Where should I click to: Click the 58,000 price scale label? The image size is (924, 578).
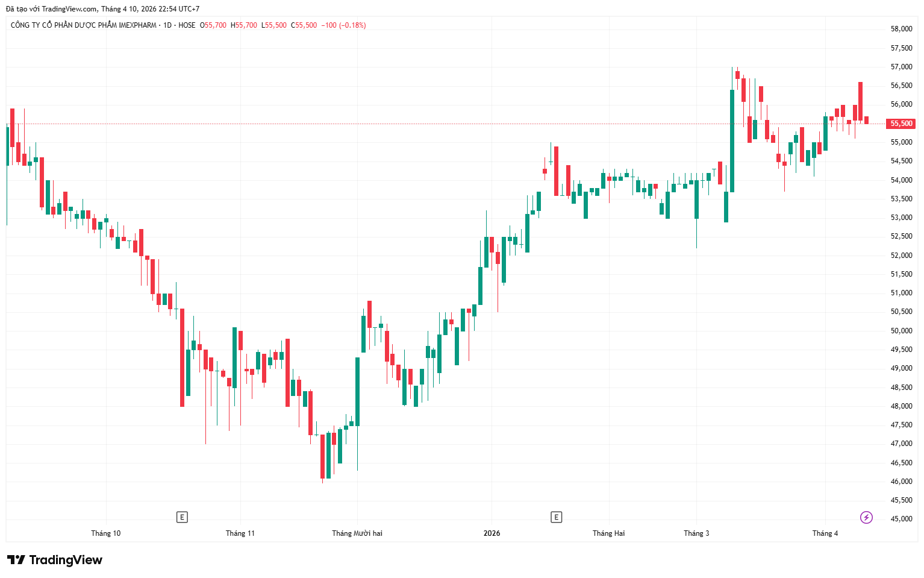(x=901, y=29)
